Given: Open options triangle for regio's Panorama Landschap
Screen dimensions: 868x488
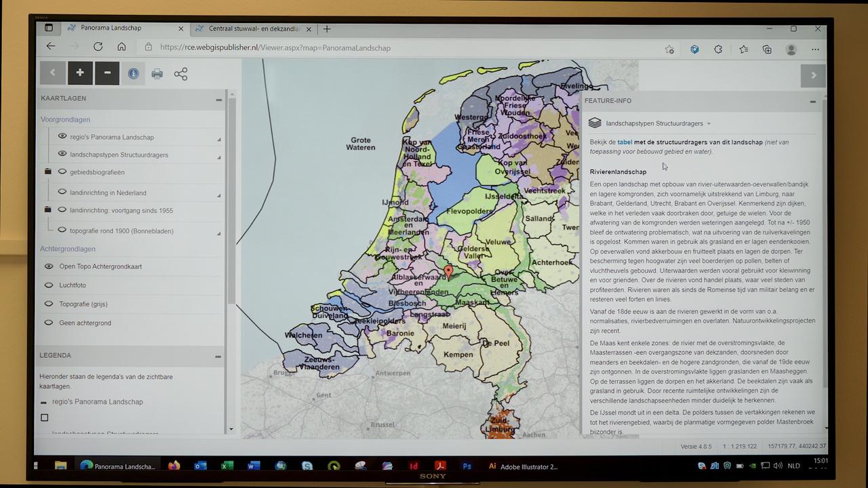Looking at the screenshot, I should click(218, 140).
